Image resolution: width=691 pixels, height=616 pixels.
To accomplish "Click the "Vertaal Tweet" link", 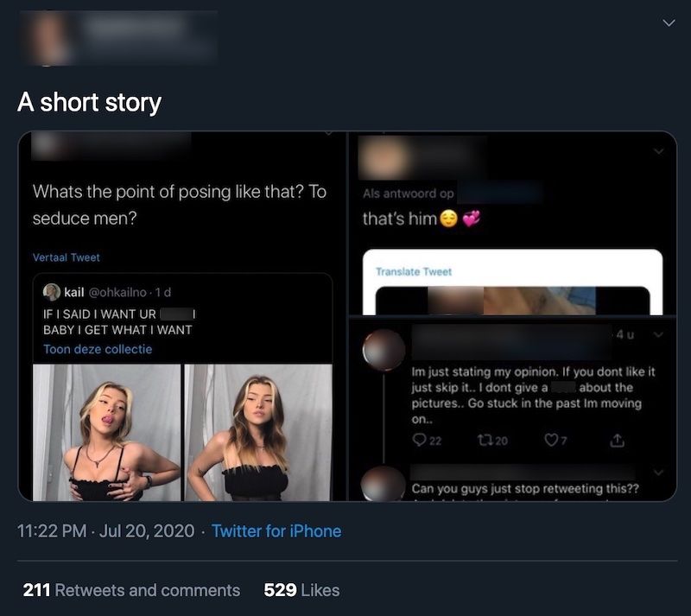I will (x=67, y=257).
